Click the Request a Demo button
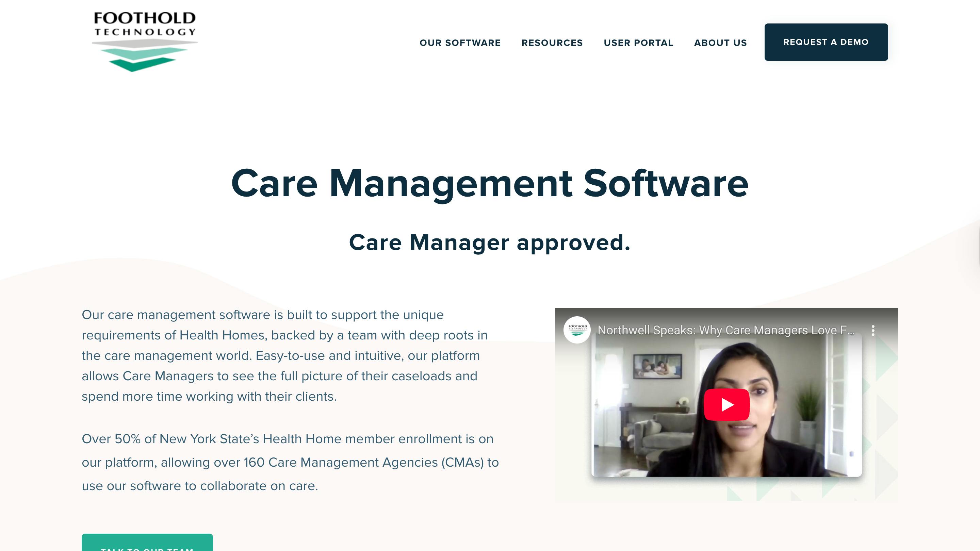The width and height of the screenshot is (980, 551). tap(826, 42)
